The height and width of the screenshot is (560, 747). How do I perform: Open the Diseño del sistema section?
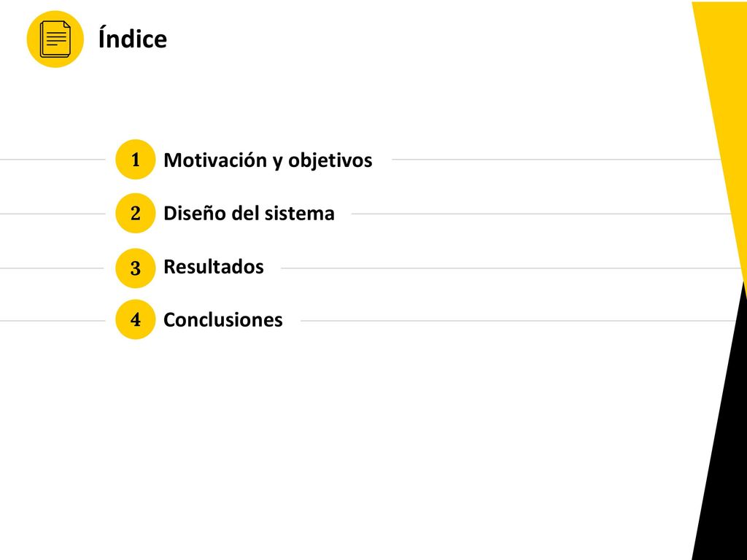tap(249, 214)
